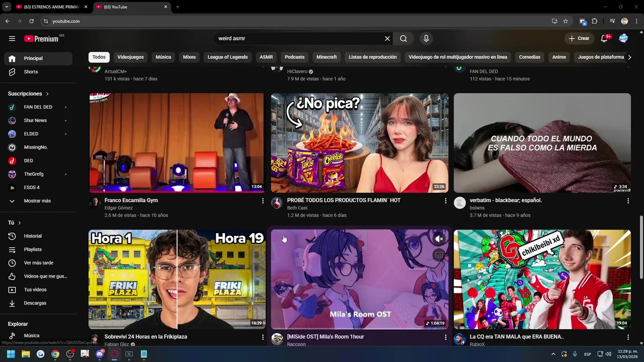Play the Frikiplaza 24 horas thumbnail

click(177, 279)
